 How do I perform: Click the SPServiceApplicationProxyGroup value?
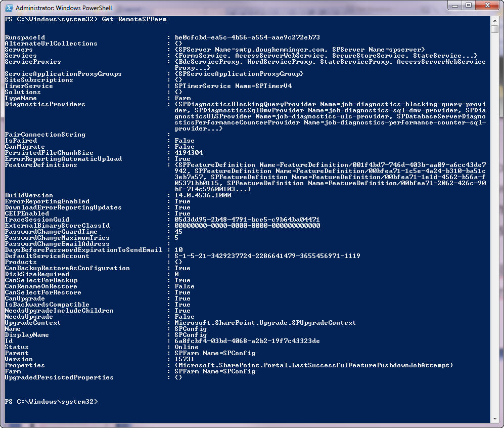click(239, 74)
